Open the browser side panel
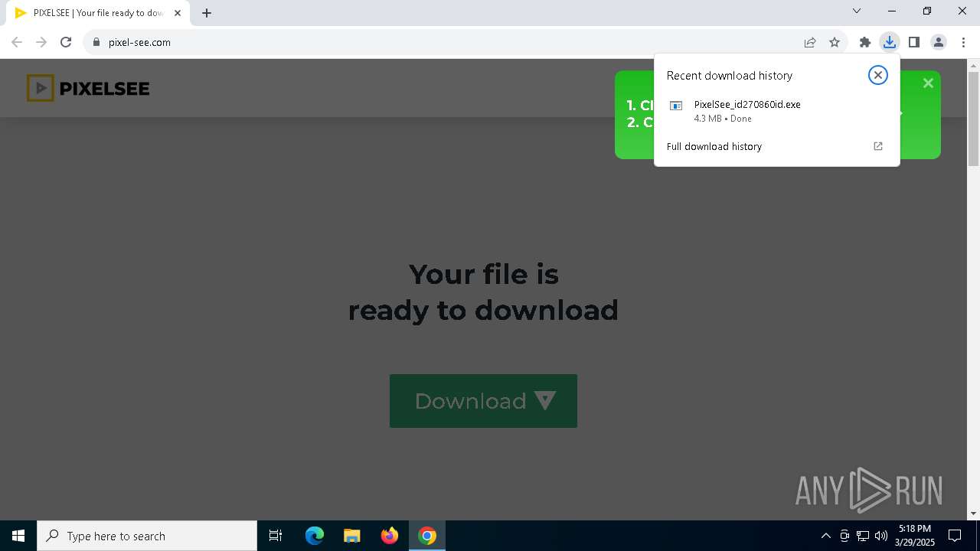980x551 pixels. pyautogui.click(x=913, y=42)
